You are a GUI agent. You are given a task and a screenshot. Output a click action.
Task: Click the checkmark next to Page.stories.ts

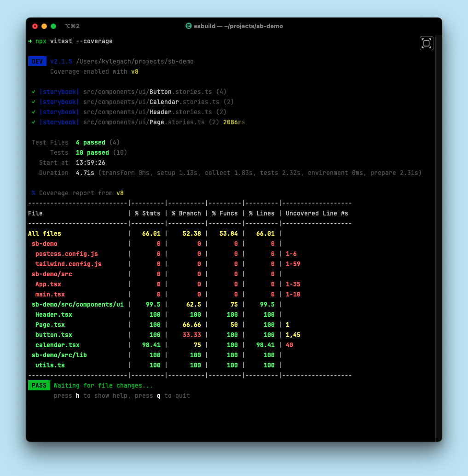pos(33,122)
